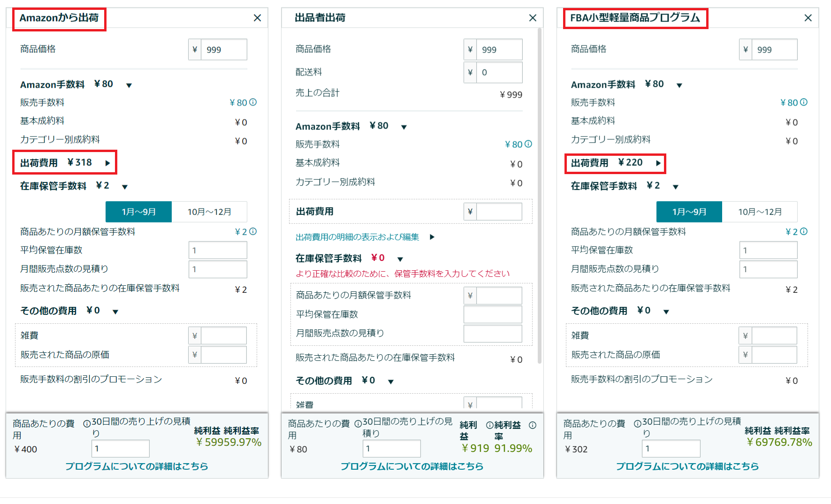Click 月間販売点数の見積り field in 出品者出荷
The height and width of the screenshot is (504, 831).
click(x=493, y=333)
